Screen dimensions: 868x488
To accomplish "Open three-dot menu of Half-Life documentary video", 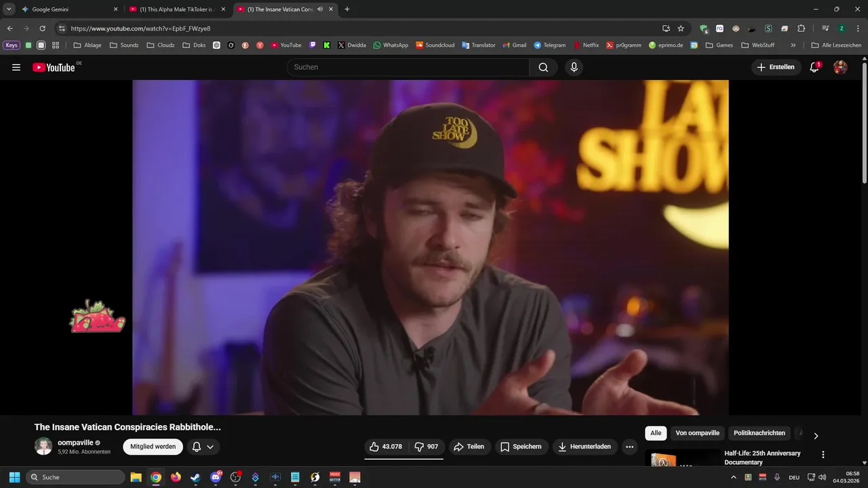I will [823, 455].
